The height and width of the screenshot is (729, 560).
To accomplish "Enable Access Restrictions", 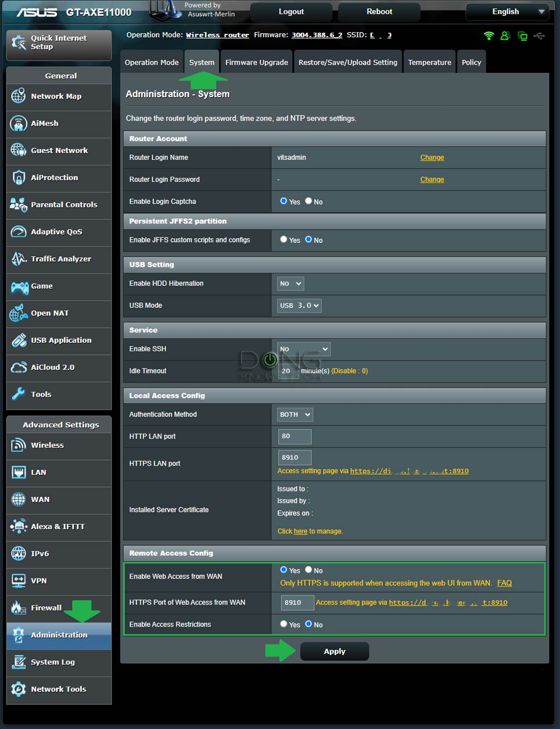I will 284,624.
